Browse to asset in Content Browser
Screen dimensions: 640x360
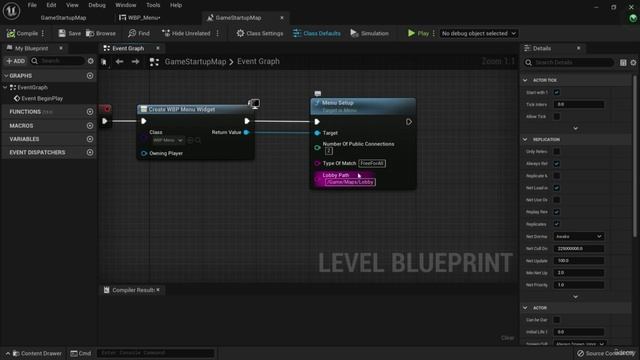101,33
